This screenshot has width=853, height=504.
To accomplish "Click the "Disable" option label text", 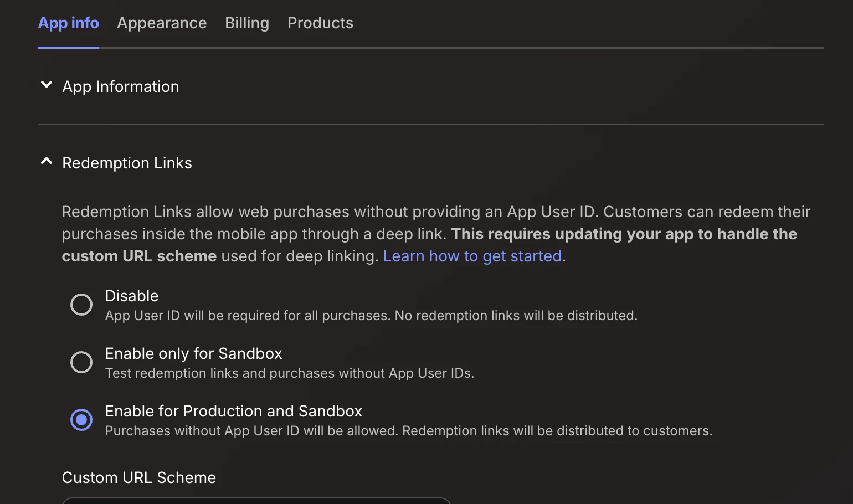I will click(132, 296).
